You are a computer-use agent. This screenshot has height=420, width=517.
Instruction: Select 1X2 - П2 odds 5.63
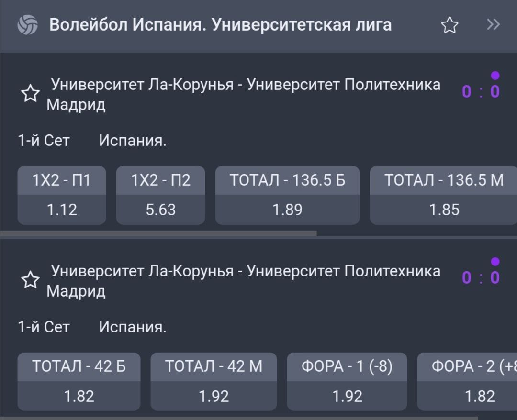(x=160, y=195)
